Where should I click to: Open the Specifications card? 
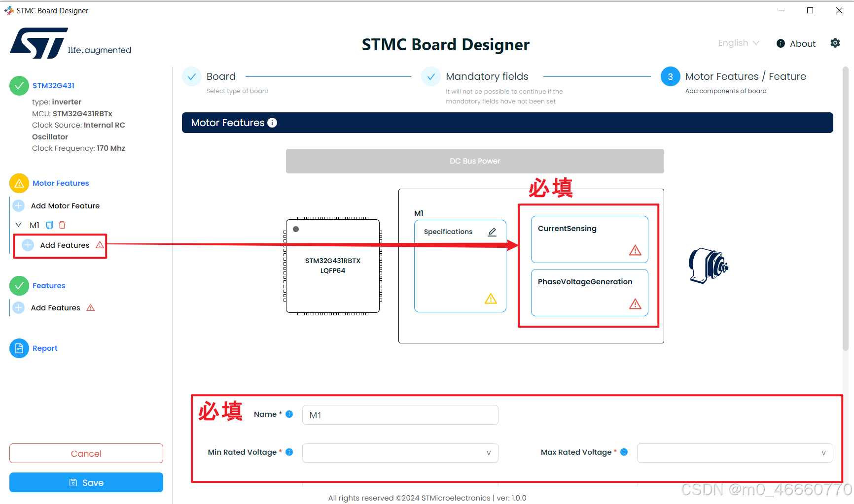point(460,266)
